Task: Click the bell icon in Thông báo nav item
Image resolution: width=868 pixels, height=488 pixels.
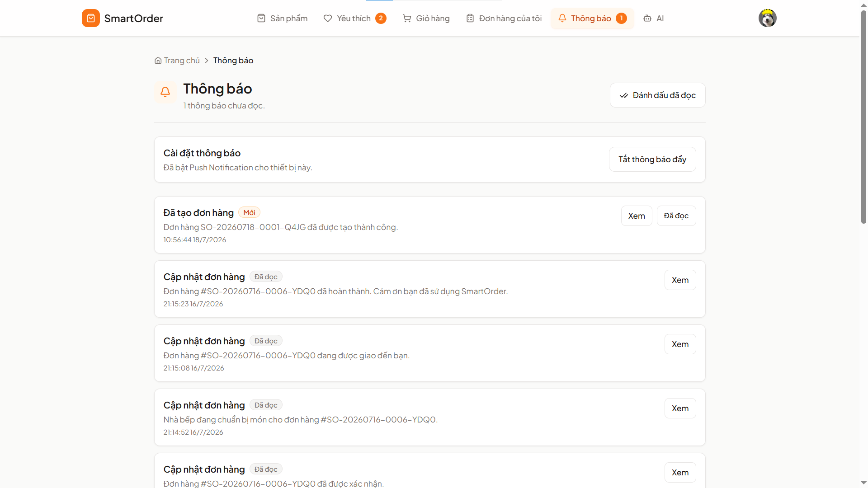Action: (562, 18)
